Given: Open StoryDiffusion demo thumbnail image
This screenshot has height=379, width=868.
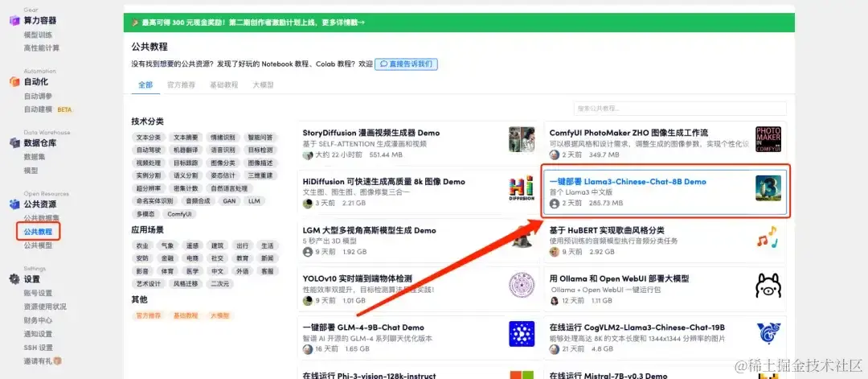Looking at the screenshot, I should point(522,139).
